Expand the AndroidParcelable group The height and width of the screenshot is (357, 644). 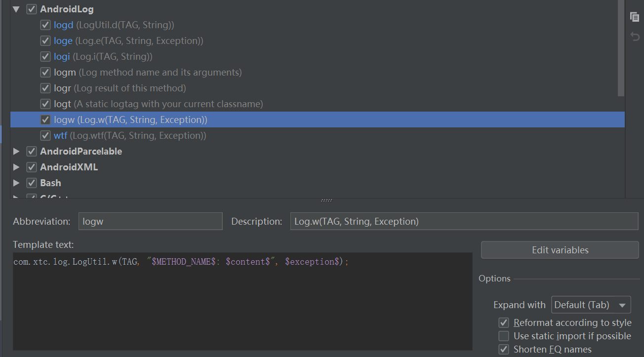point(16,151)
